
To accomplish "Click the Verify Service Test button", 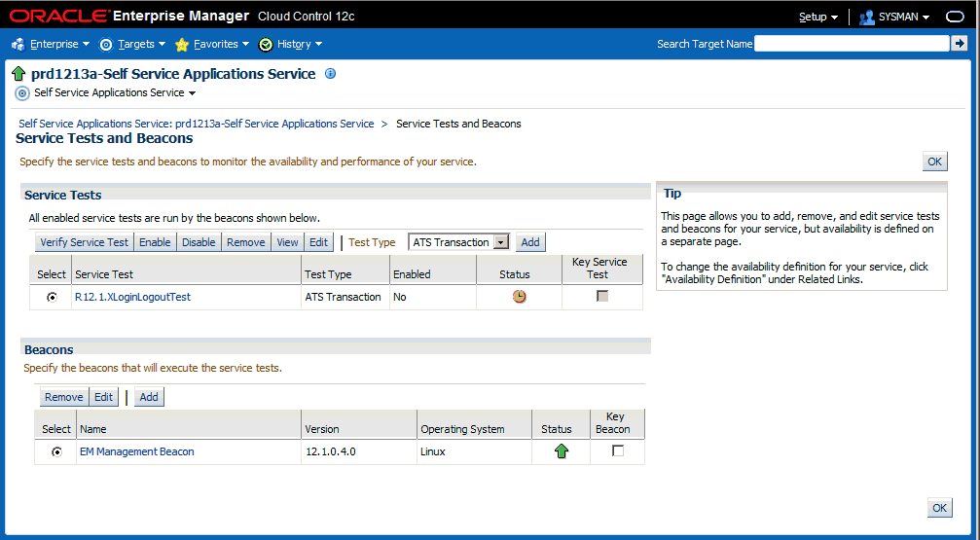I will coord(85,242).
